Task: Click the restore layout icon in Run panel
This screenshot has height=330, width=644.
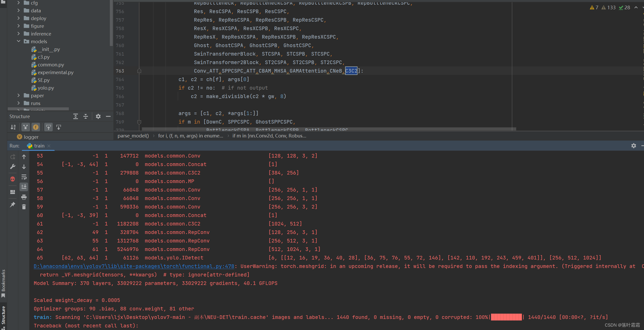Action: coord(13,192)
